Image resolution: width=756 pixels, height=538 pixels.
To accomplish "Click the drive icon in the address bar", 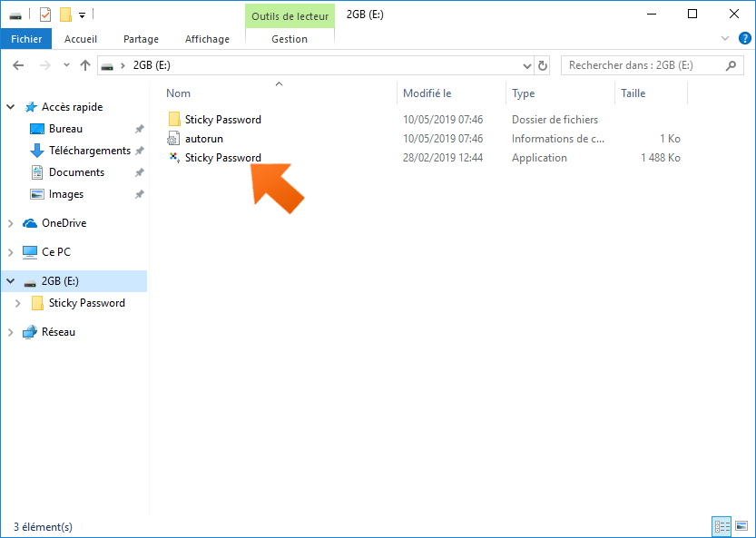I will (107, 66).
